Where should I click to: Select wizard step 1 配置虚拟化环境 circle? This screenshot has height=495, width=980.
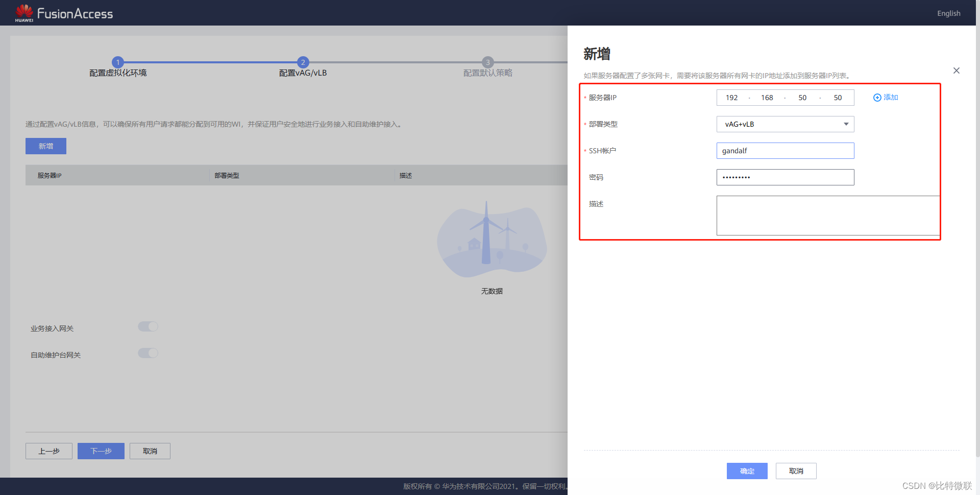[x=118, y=62]
